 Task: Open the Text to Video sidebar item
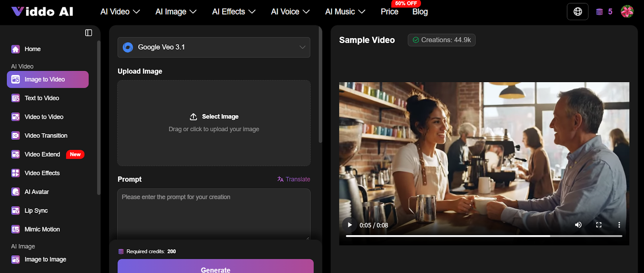[42, 98]
